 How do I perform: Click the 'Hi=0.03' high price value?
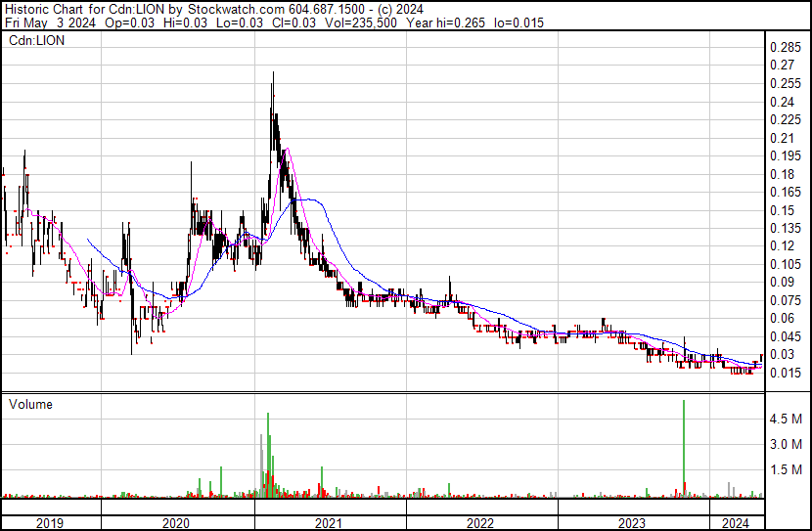point(185,22)
